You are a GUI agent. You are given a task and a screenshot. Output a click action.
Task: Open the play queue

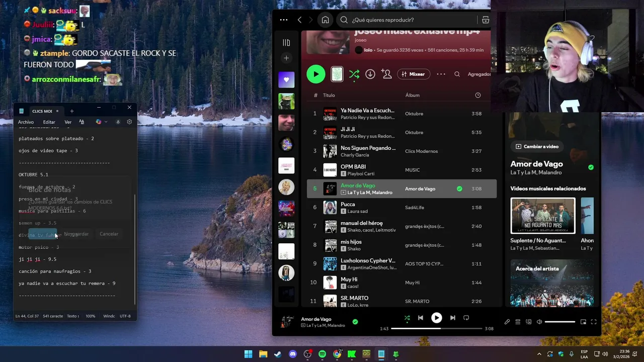[518, 322]
